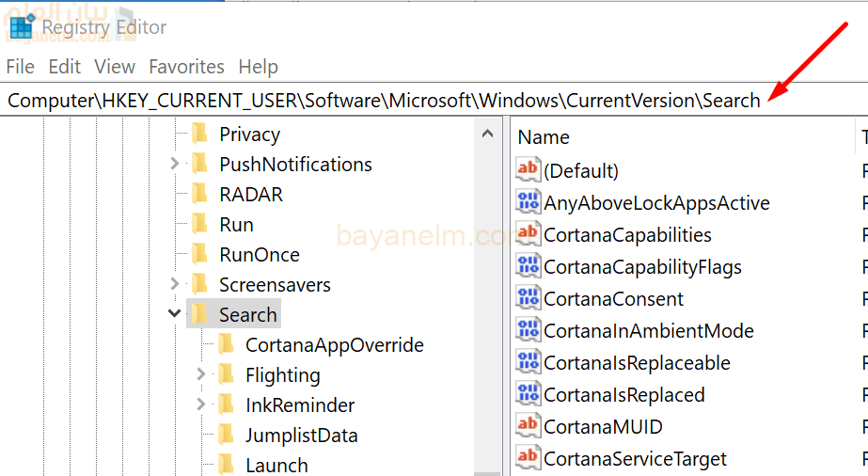This screenshot has width=868, height=476.
Task: Click the binary icon beside AnyAboveLockAppsActive
Action: pos(529,202)
